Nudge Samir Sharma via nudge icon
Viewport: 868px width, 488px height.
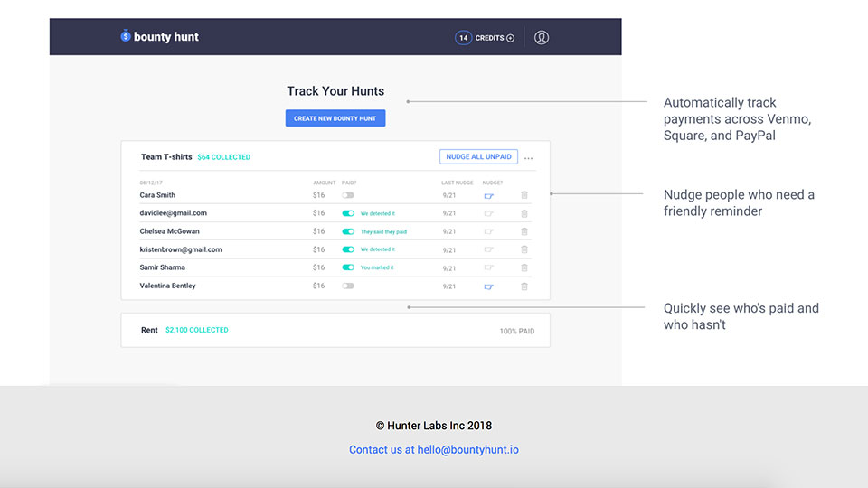click(x=489, y=267)
